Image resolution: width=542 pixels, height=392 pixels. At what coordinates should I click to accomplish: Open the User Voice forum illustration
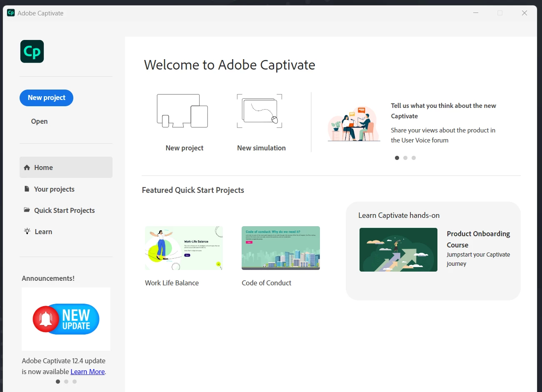[354, 124]
